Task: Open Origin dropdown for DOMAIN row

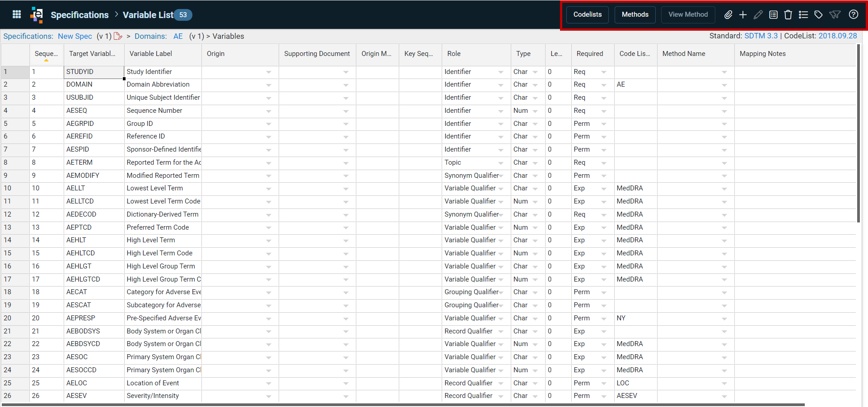Action: point(269,85)
